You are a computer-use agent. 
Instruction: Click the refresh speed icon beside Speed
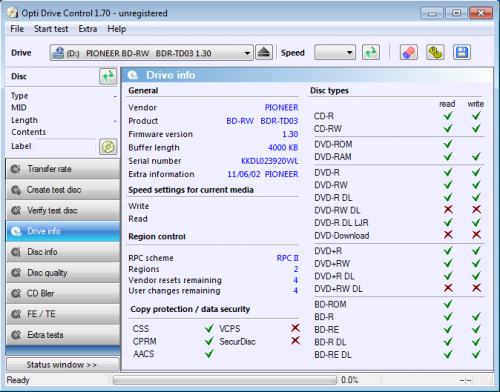(371, 53)
